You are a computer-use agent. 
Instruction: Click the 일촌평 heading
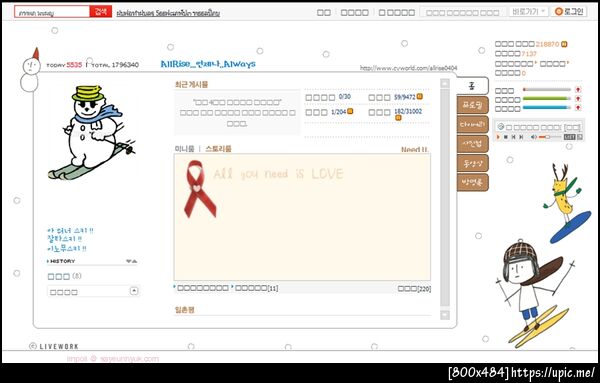pyautogui.click(x=184, y=310)
